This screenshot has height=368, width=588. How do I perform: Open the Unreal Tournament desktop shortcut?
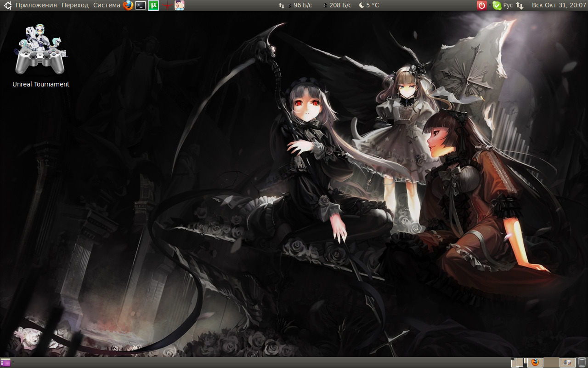41,55
